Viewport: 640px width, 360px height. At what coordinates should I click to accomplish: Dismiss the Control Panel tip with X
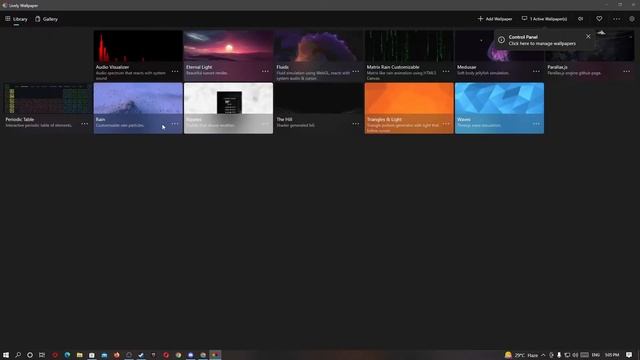pyautogui.click(x=588, y=36)
